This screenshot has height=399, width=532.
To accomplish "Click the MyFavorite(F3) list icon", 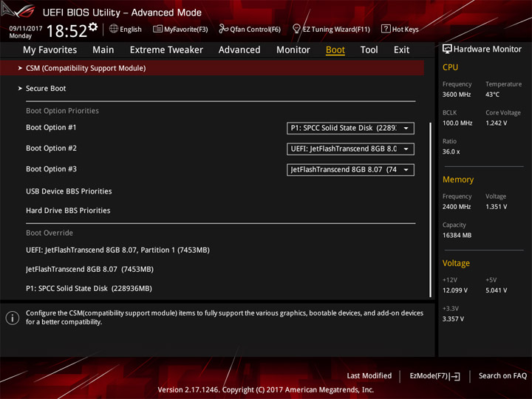I will click(157, 29).
